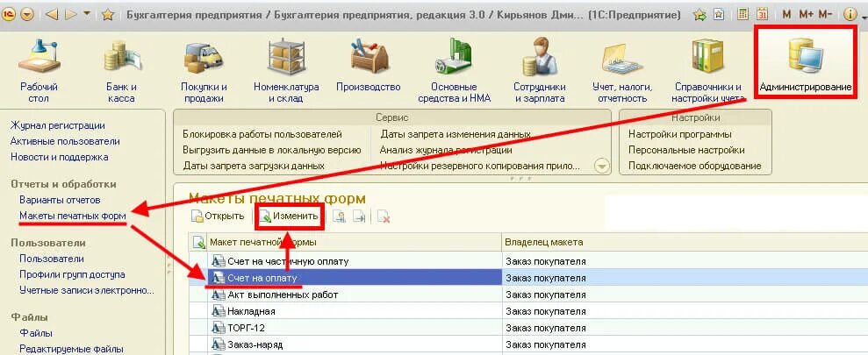868x355 pixels.
Task: Open Настройки резервного копирования
Action: (479, 166)
